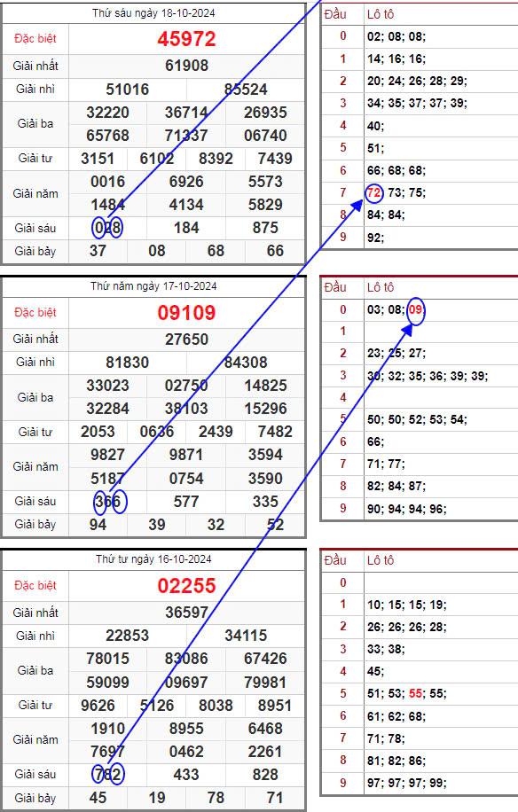Click the red special prize number 45972

click(x=186, y=39)
